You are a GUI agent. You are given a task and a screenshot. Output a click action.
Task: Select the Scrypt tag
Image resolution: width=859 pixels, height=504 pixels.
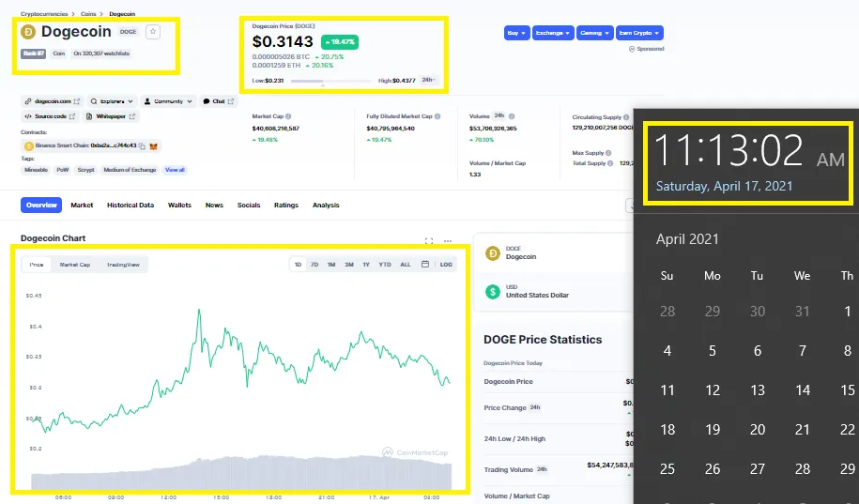85,170
